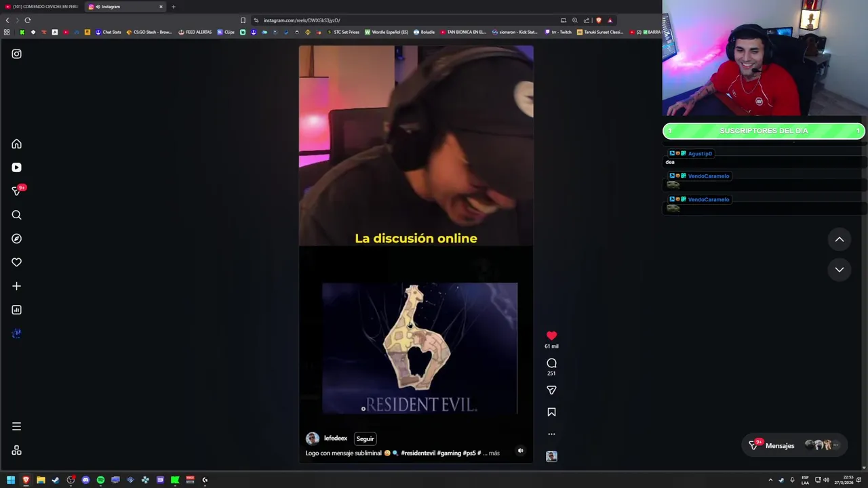Go to the previous reel with up chevron
Screen dimensions: 868x488
[840, 239]
